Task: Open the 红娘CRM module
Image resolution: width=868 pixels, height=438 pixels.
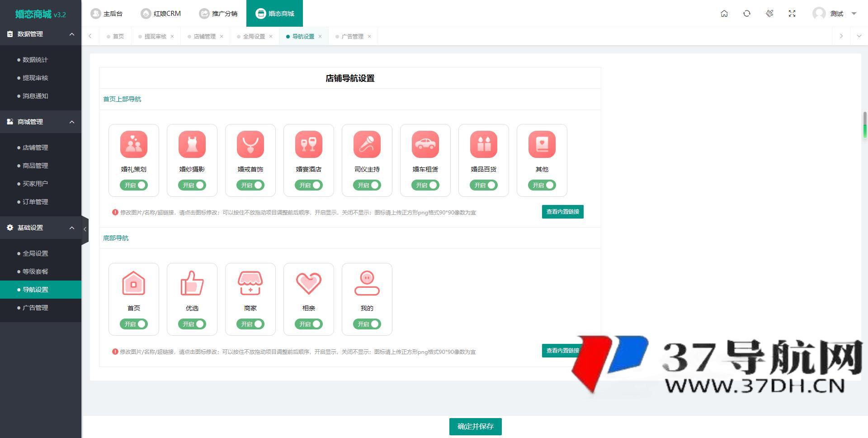Action: pos(161,14)
